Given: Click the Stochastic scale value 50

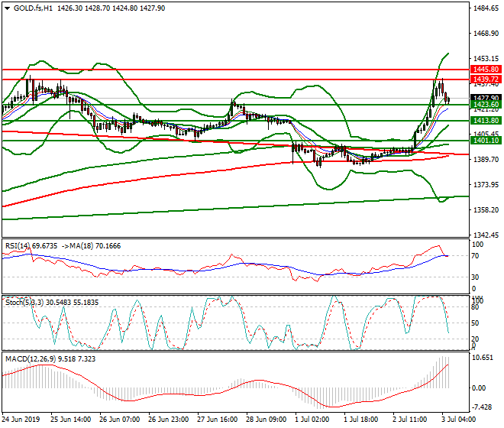Looking at the screenshot, I should coord(475,323).
